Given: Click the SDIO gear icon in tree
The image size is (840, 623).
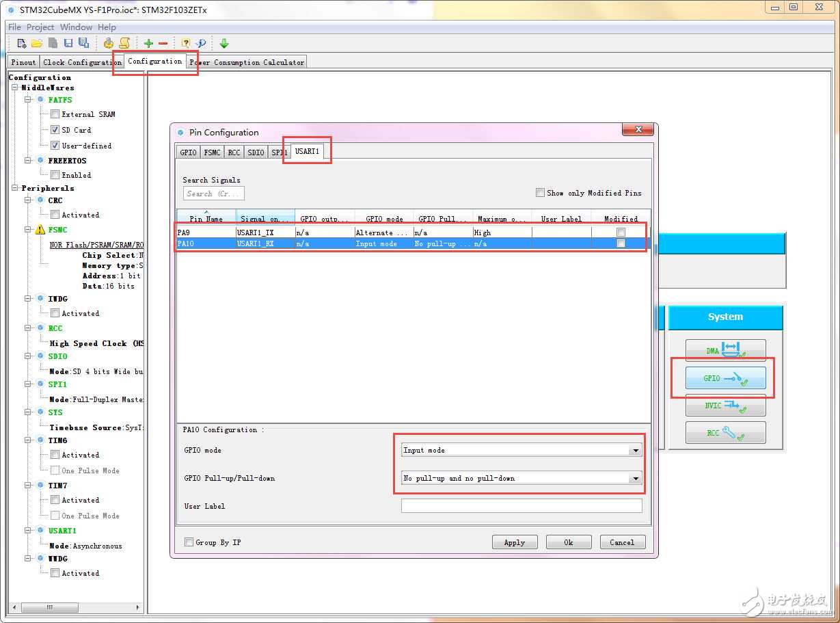Looking at the screenshot, I should coord(40,356).
